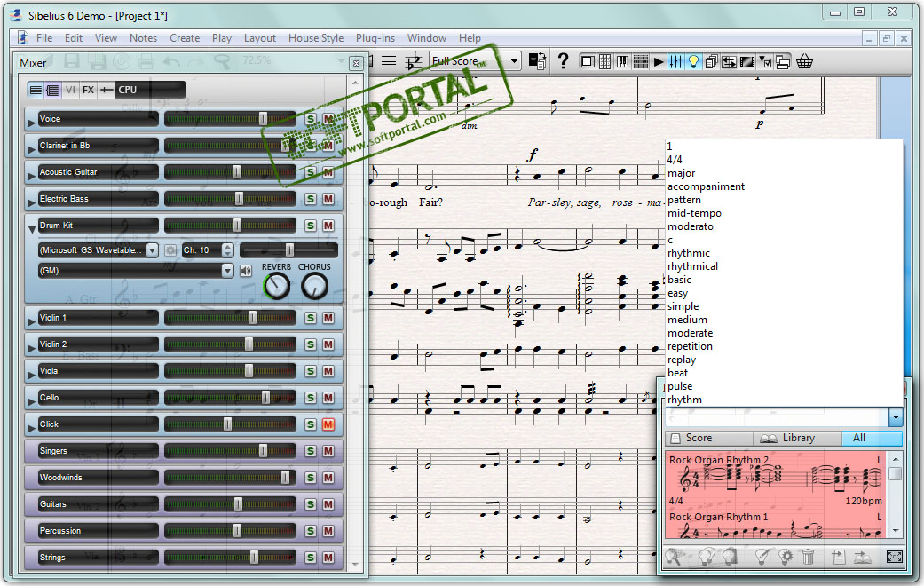Expand the Acoustic Guitar strip

click(x=31, y=177)
